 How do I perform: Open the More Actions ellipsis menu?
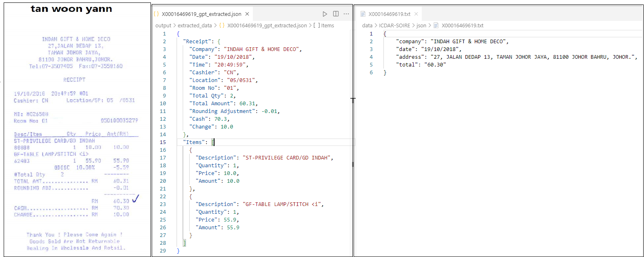346,14
